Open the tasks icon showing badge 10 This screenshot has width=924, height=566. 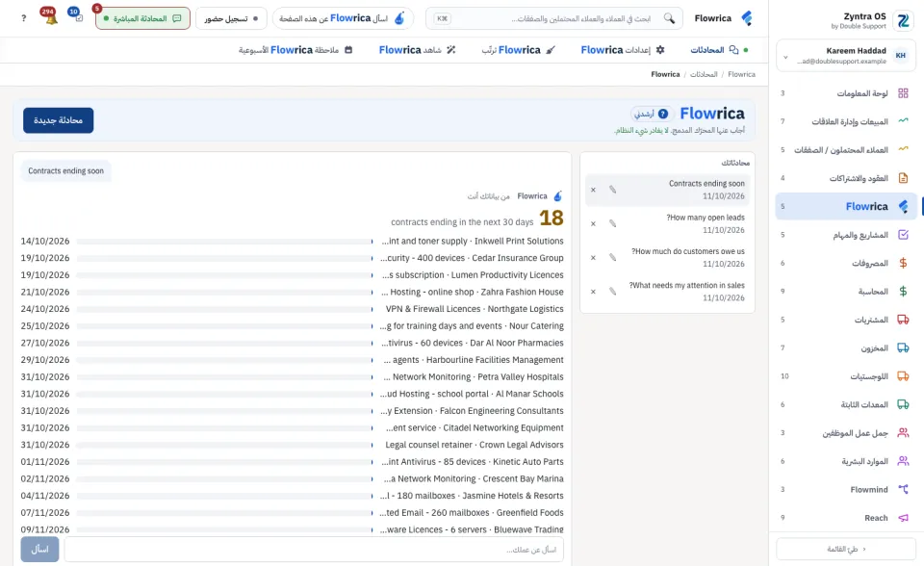click(x=76, y=16)
